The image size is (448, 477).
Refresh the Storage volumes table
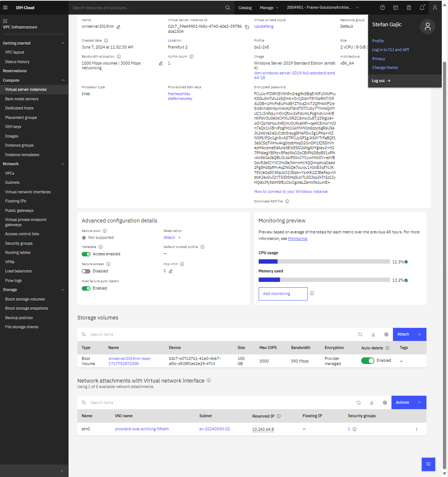point(360,334)
